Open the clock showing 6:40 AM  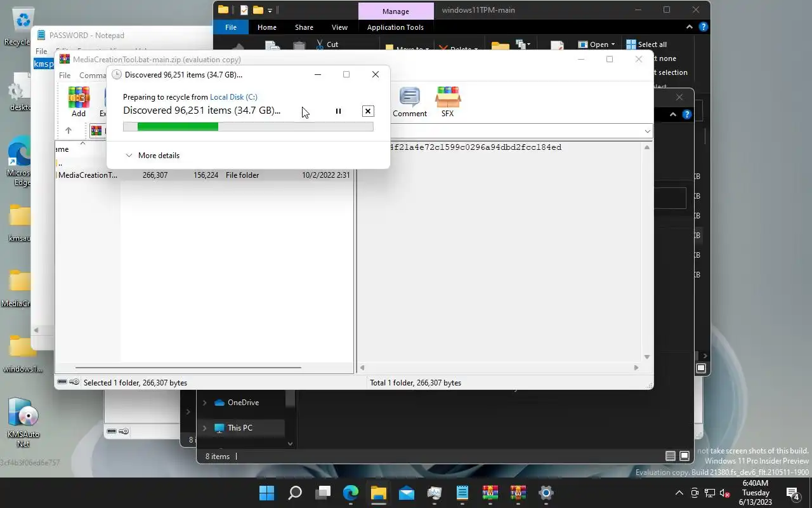pos(756,493)
